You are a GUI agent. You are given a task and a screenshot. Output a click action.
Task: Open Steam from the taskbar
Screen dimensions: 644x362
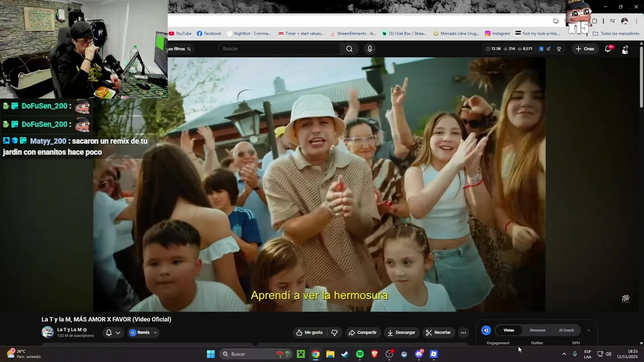click(345, 354)
